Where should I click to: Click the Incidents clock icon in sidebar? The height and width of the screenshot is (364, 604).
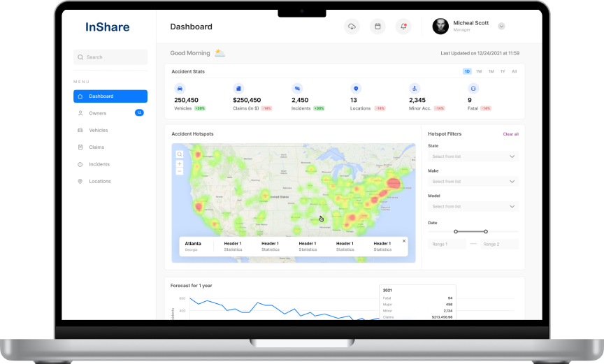[x=80, y=164]
